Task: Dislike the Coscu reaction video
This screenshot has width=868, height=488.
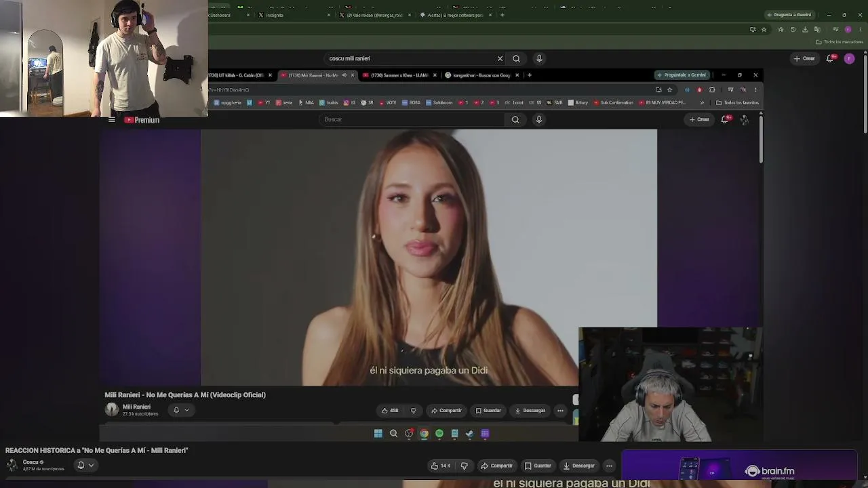Action: point(465,466)
